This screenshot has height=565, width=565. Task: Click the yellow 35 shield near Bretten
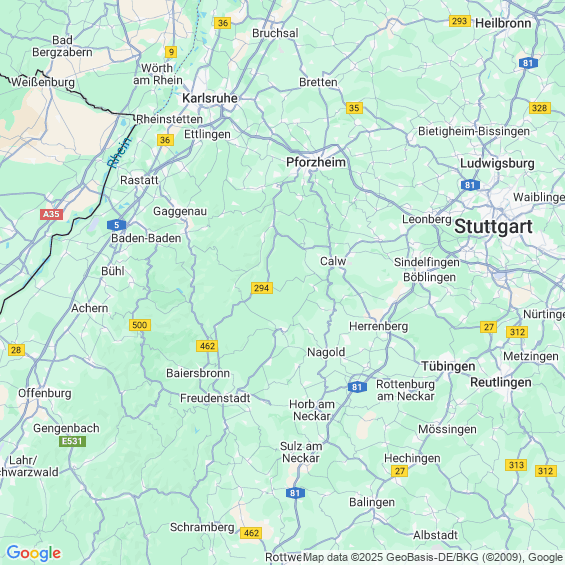[354, 108]
